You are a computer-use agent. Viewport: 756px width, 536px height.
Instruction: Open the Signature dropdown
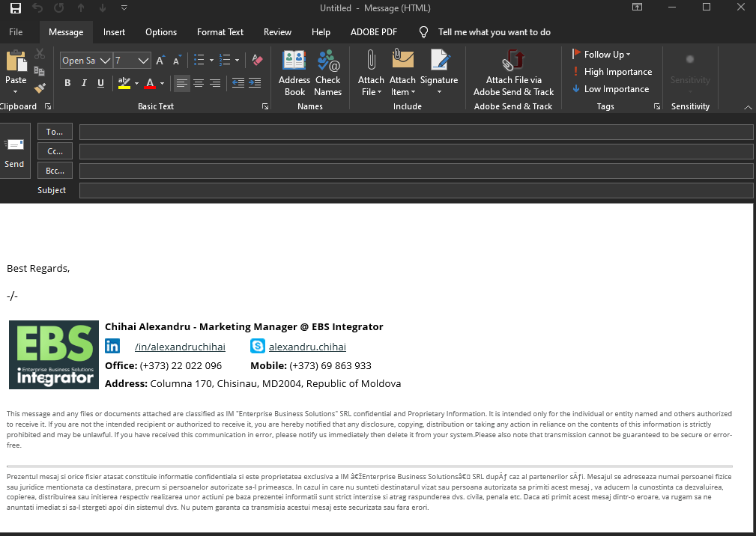click(439, 73)
